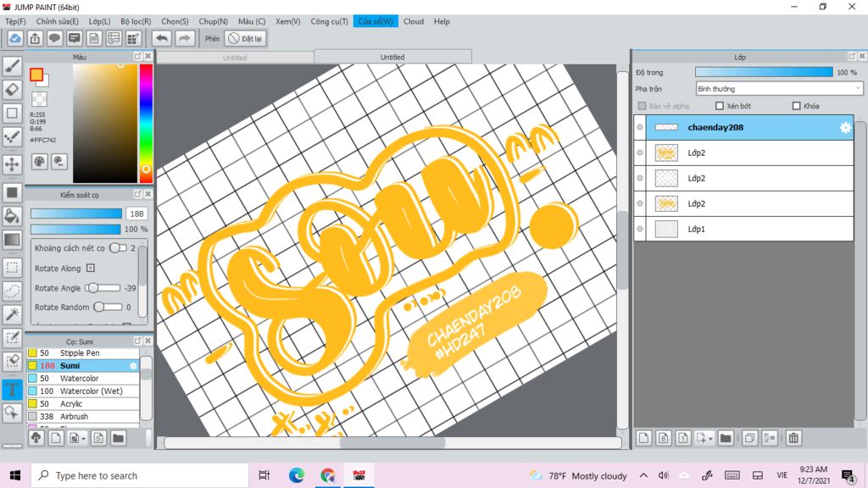
Task: Click the speech bubble icon in top toolbar
Action: [x=55, y=38]
